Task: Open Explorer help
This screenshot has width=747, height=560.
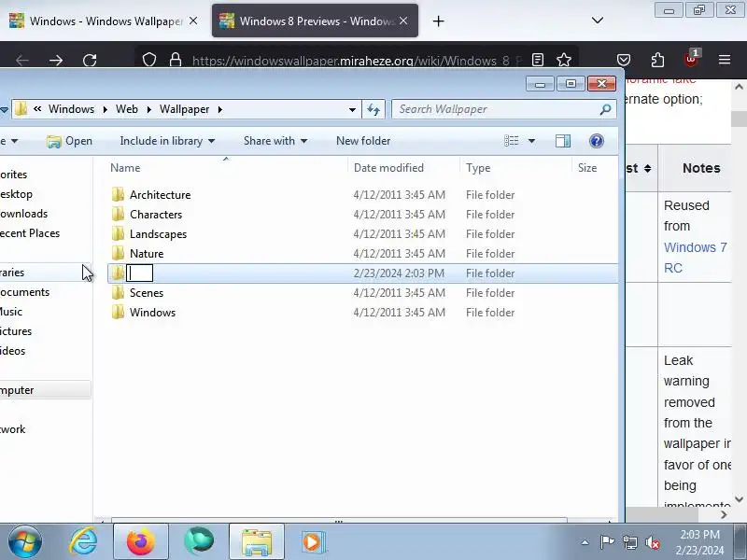Action: point(597,141)
